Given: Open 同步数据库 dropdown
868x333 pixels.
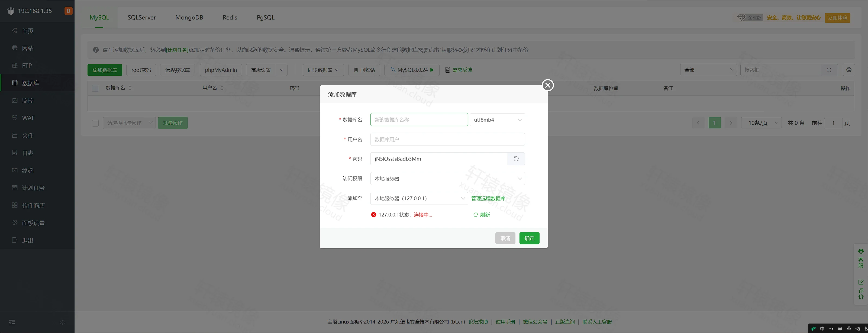Looking at the screenshot, I should pyautogui.click(x=323, y=70).
